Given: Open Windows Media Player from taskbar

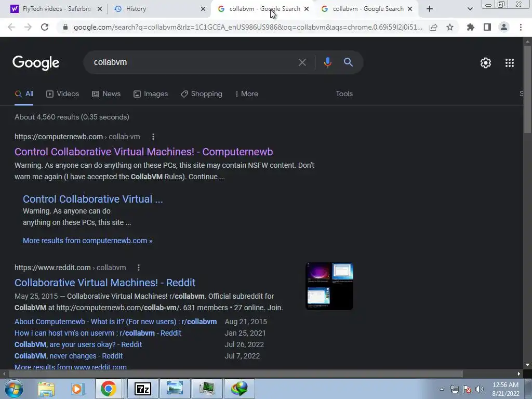Looking at the screenshot, I should click(77, 389).
